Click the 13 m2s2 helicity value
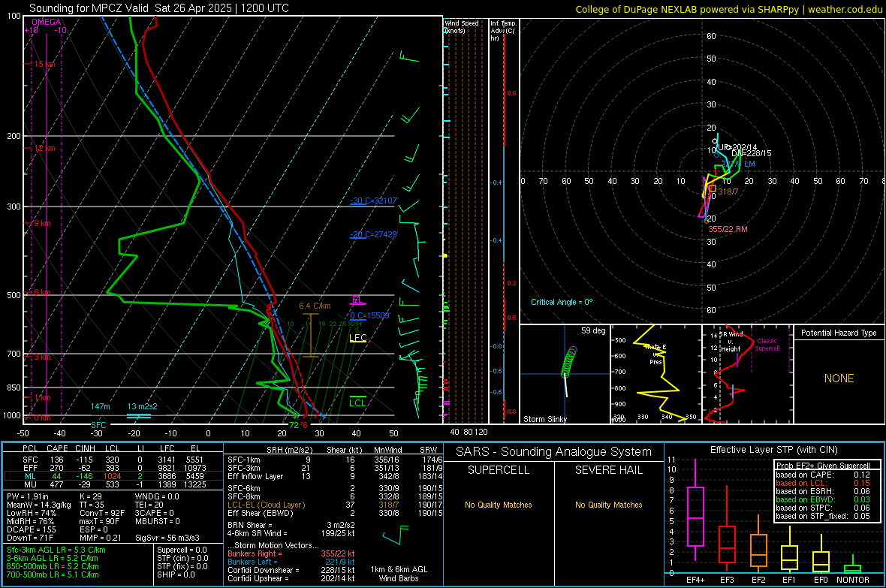 (x=143, y=406)
